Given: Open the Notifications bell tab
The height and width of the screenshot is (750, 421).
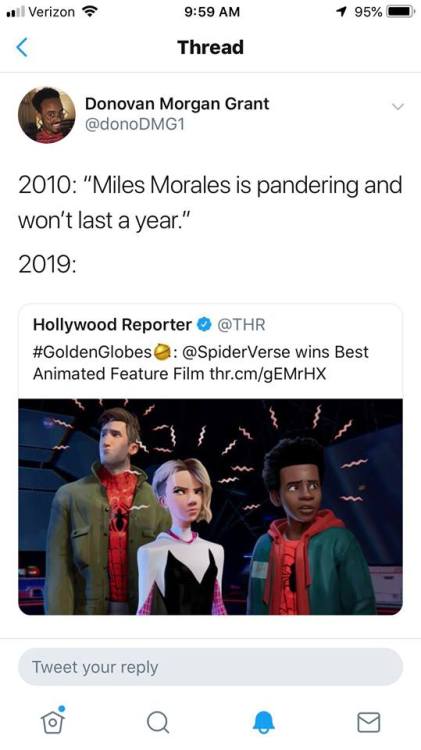Looking at the screenshot, I should coord(264,722).
